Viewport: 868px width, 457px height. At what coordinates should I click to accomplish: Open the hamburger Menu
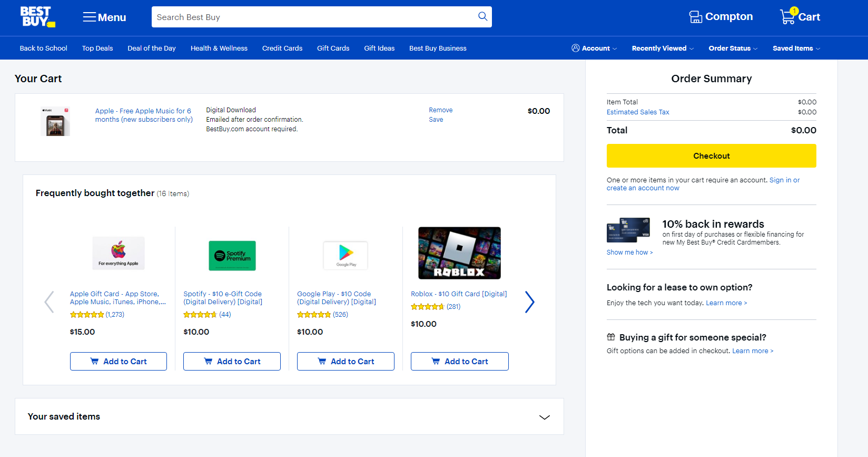pyautogui.click(x=104, y=17)
